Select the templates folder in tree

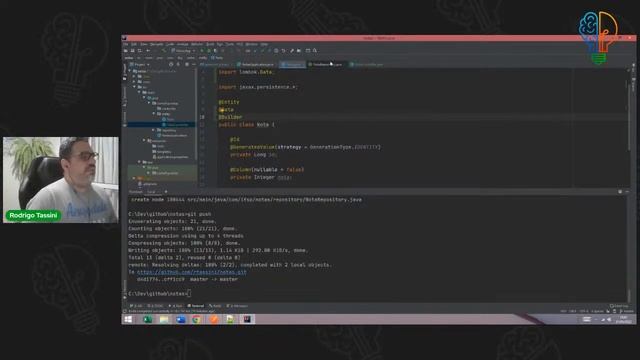click(162, 151)
